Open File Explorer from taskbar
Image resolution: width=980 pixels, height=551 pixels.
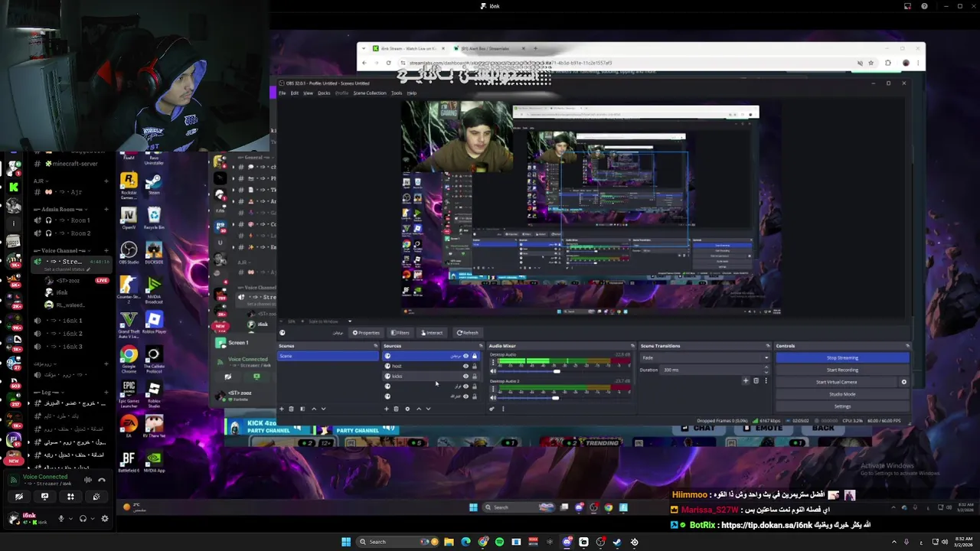coord(449,542)
